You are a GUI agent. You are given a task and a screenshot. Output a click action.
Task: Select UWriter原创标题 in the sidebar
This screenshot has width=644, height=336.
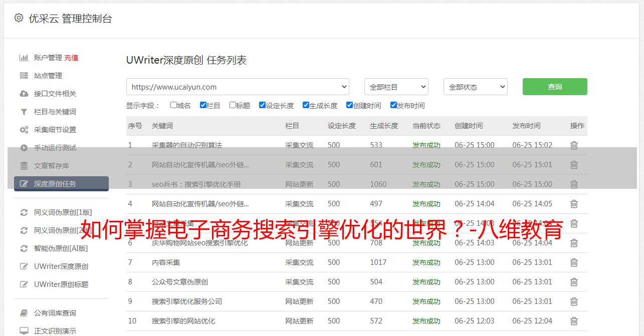(x=61, y=284)
